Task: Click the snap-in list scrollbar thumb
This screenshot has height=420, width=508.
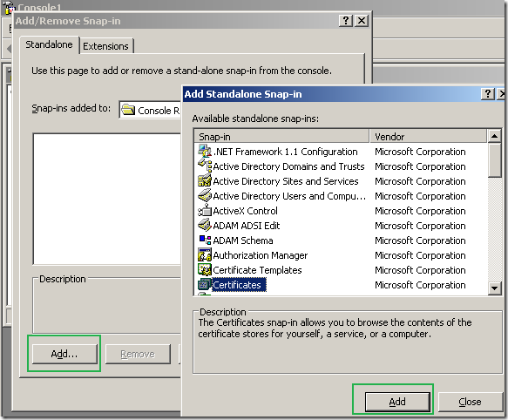Action: (494, 160)
